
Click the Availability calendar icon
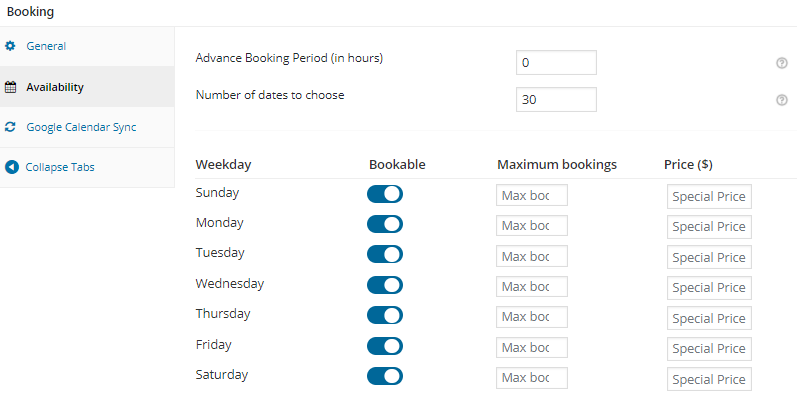click(10, 87)
